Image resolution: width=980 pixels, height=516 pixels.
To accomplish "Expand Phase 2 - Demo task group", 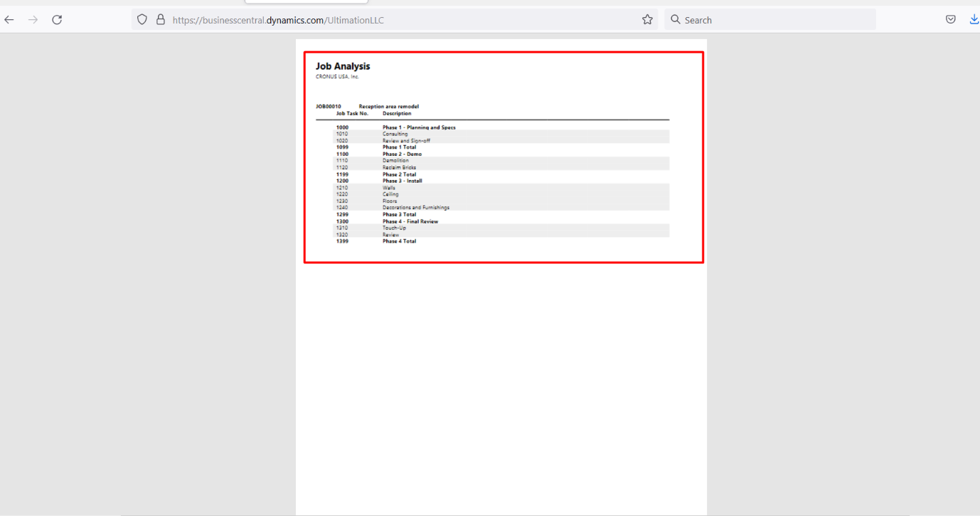I will [399, 154].
